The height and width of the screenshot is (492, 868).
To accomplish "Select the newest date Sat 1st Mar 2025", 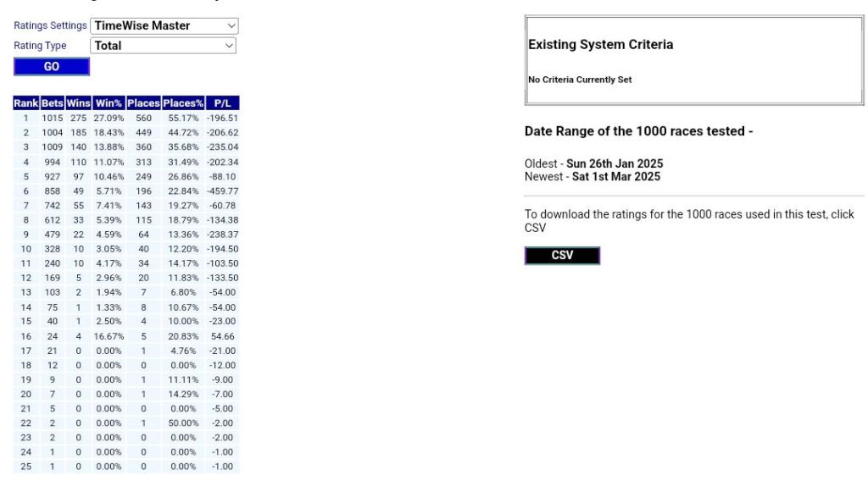I will coord(615,177).
